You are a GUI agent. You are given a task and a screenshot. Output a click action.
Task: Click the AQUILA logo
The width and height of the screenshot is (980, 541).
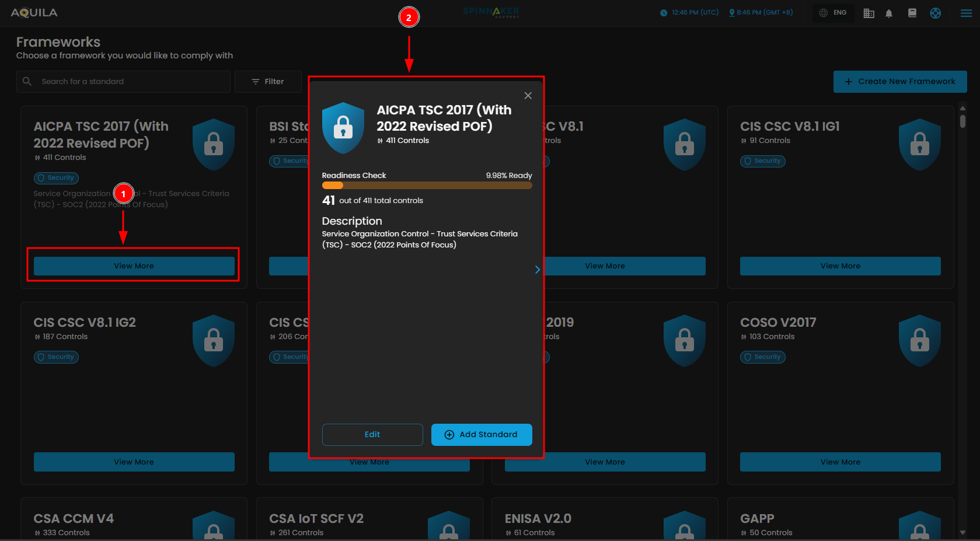34,13
